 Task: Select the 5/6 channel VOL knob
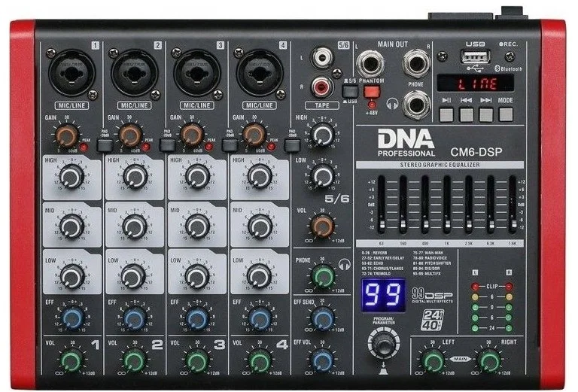pos(323,226)
